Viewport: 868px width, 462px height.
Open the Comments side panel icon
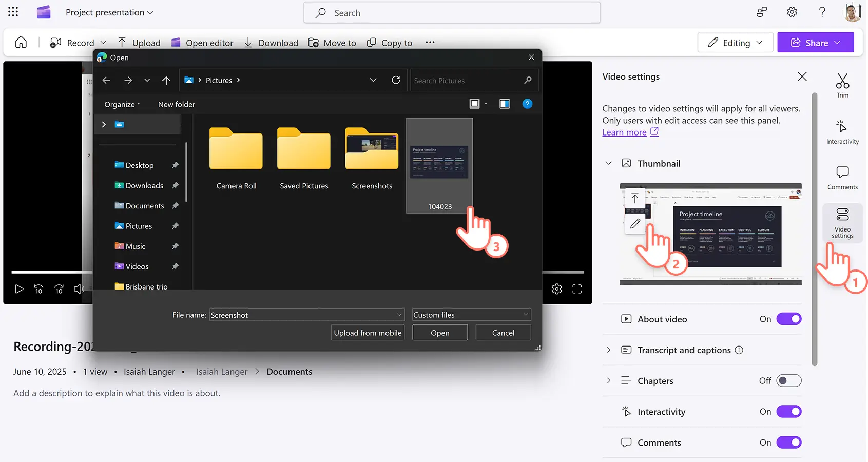(842, 178)
